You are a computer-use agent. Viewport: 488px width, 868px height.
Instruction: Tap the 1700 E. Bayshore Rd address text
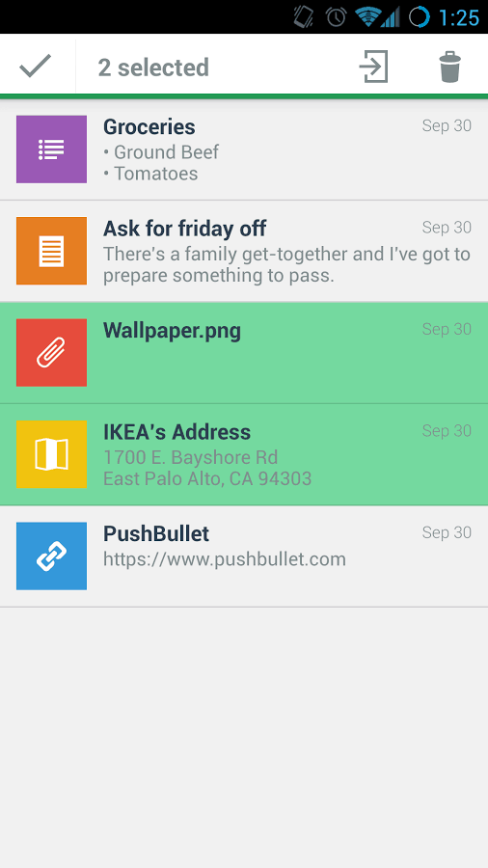point(191,457)
